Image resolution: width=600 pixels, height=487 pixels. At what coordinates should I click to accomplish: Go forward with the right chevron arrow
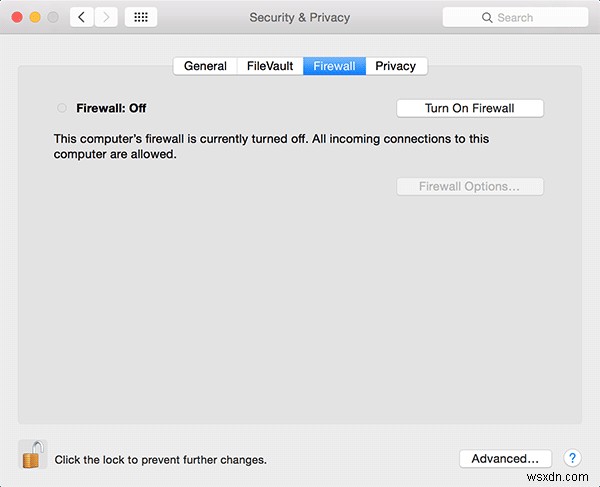(x=106, y=17)
